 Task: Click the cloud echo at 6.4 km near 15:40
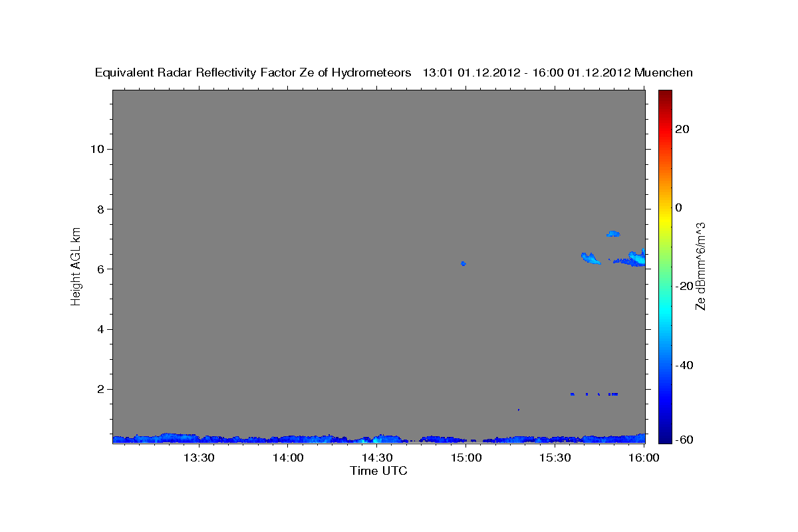(590, 258)
